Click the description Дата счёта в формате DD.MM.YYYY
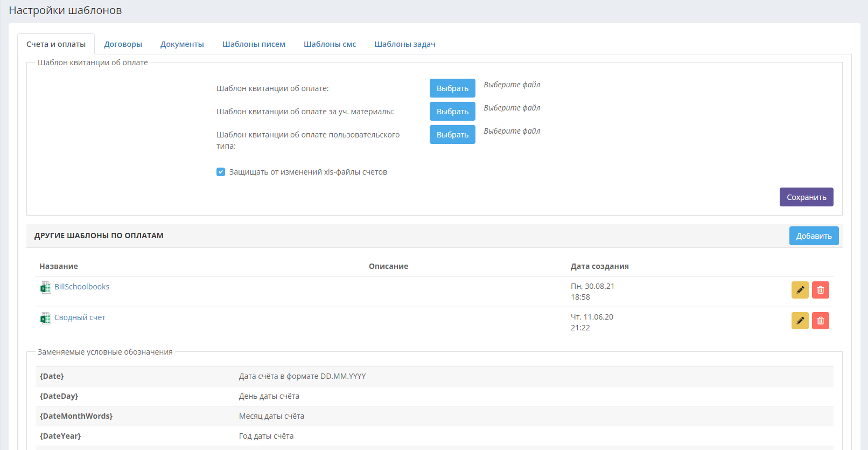The width and height of the screenshot is (868, 450). [x=302, y=376]
